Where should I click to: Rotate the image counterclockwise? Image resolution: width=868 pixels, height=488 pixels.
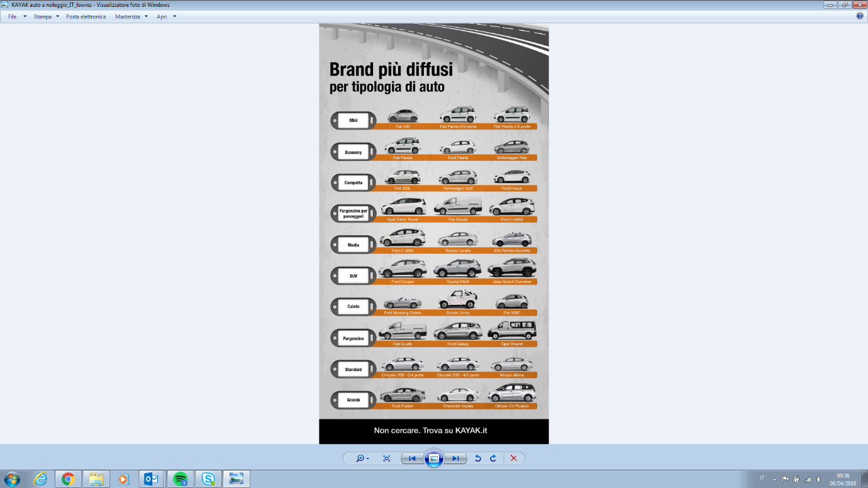click(x=477, y=458)
